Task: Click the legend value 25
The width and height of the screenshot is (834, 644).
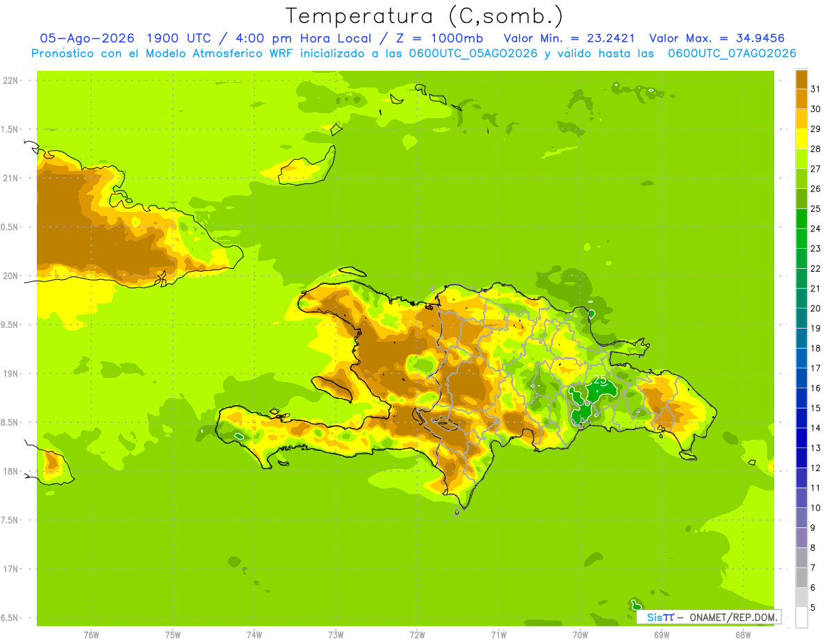Action: coord(815,208)
